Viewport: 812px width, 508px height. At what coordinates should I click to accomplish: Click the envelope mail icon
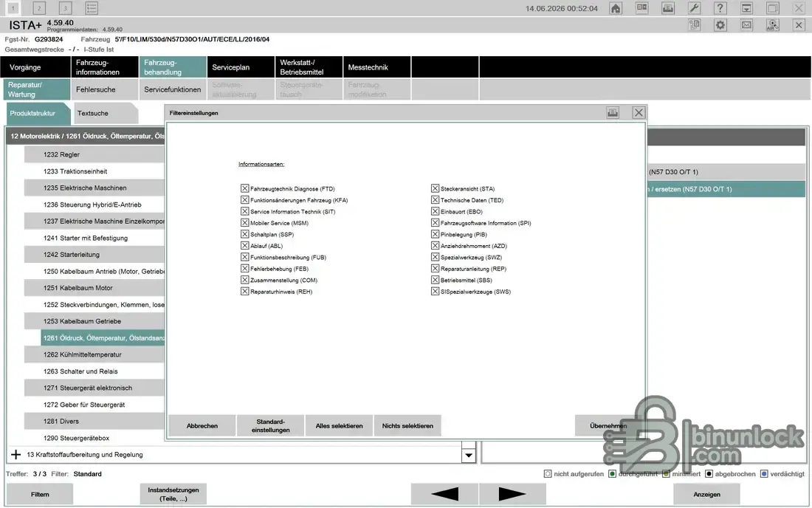(x=746, y=25)
